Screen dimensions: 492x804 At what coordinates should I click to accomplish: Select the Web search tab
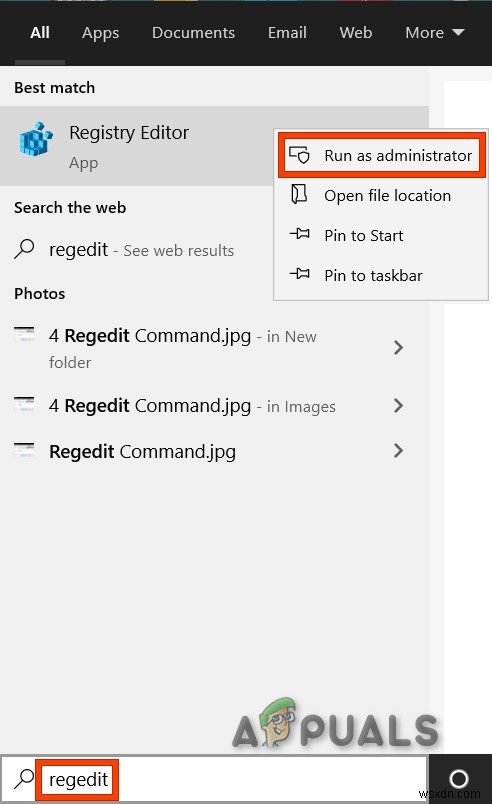(x=356, y=33)
